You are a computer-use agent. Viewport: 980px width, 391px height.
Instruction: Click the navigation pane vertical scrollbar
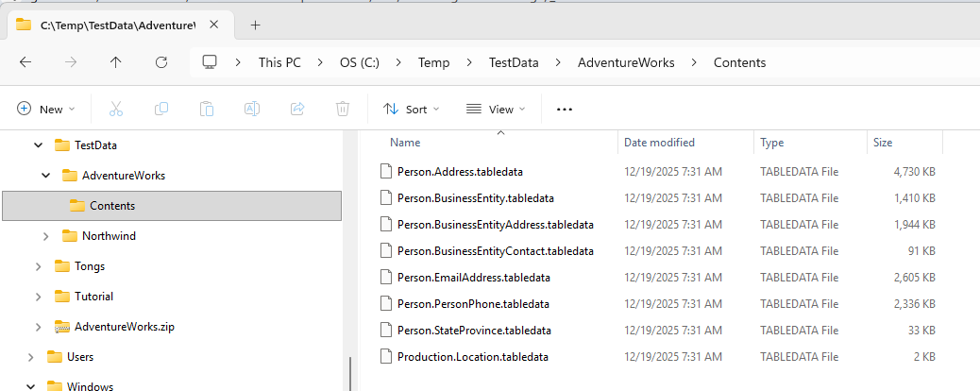pos(350,373)
